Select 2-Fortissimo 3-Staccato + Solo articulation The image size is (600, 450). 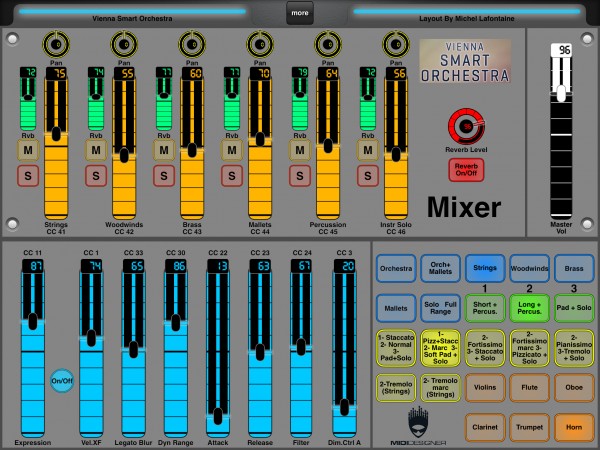485,348
